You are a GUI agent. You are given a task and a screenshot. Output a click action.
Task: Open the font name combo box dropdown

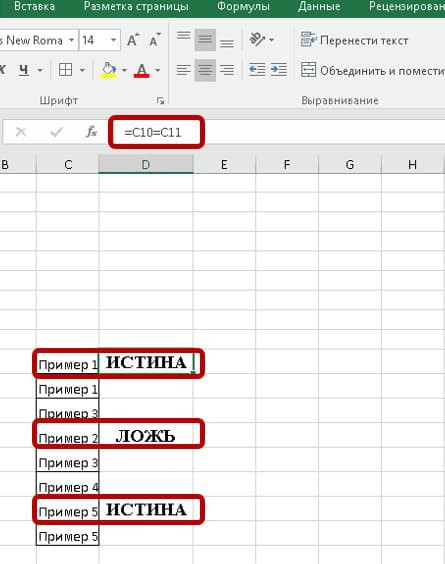click(x=72, y=40)
